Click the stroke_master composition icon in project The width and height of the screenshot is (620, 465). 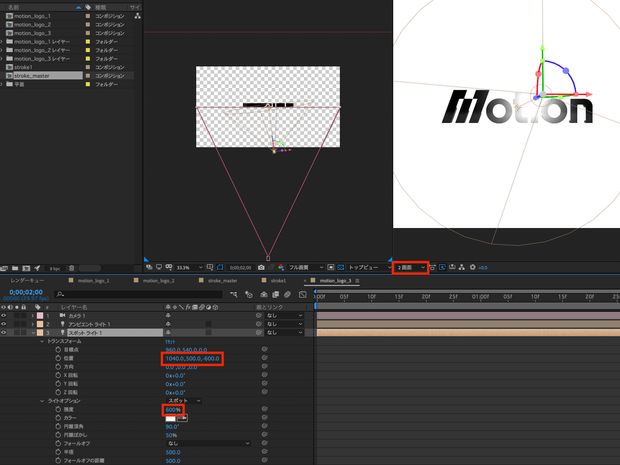coord(9,75)
